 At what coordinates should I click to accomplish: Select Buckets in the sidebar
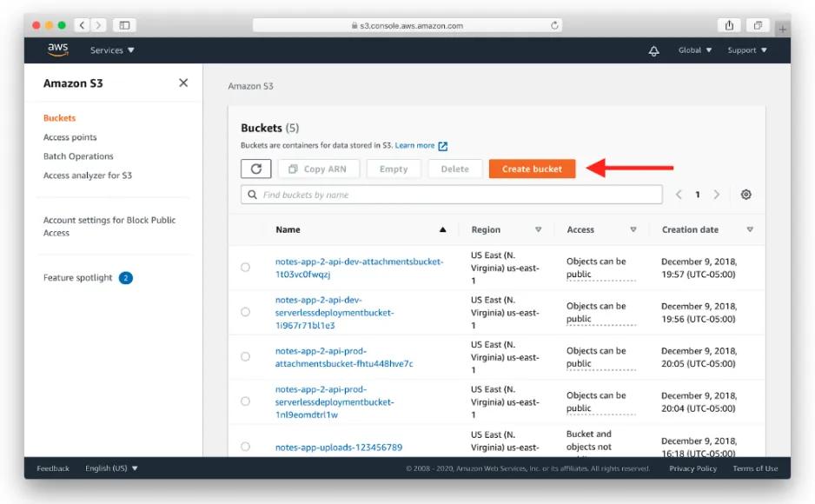(x=59, y=118)
